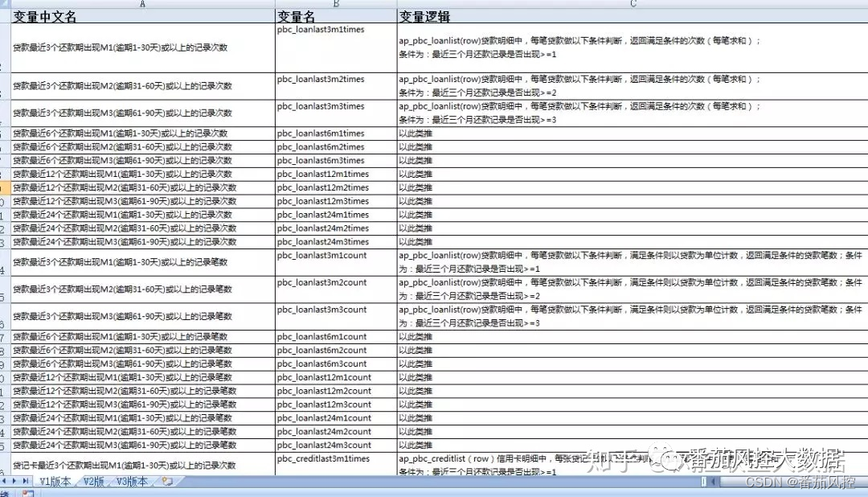
Task: Click the macro record icon in status bar
Action: [x=27, y=493]
